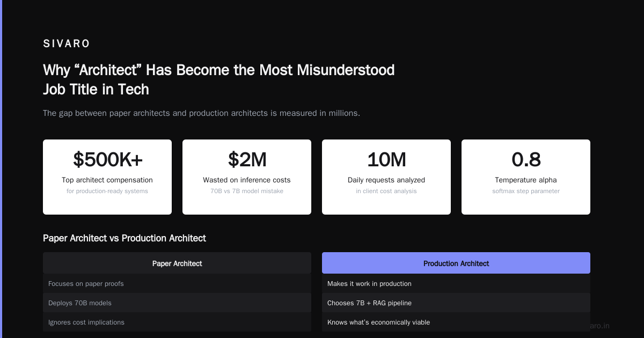Screen dimensions: 644x338
Task: Open the $2M wasted costs card
Action: pos(247,177)
